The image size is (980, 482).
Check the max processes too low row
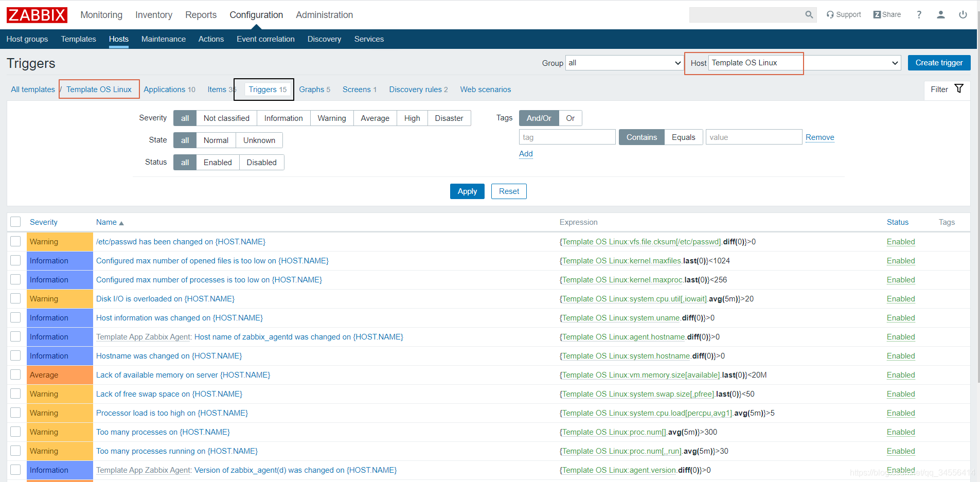15,279
